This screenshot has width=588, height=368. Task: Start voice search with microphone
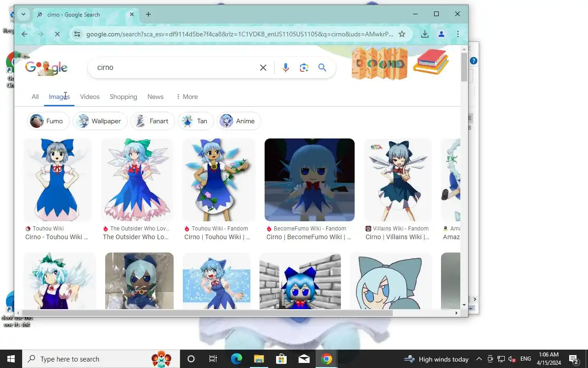pos(285,68)
